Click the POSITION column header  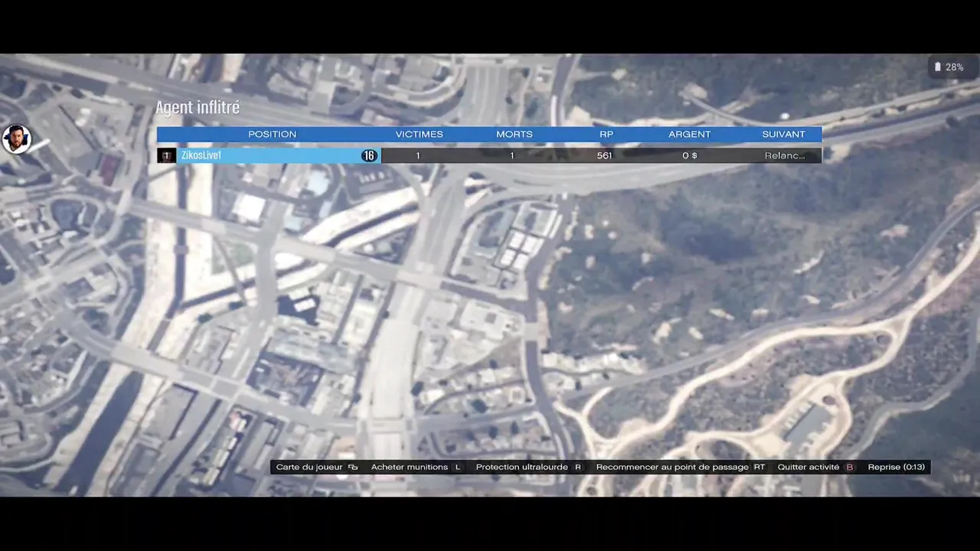(272, 134)
